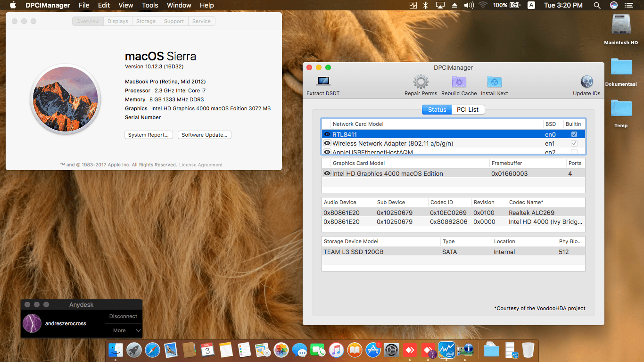Open the License Agreement link
644x362 pixels.
point(201,165)
